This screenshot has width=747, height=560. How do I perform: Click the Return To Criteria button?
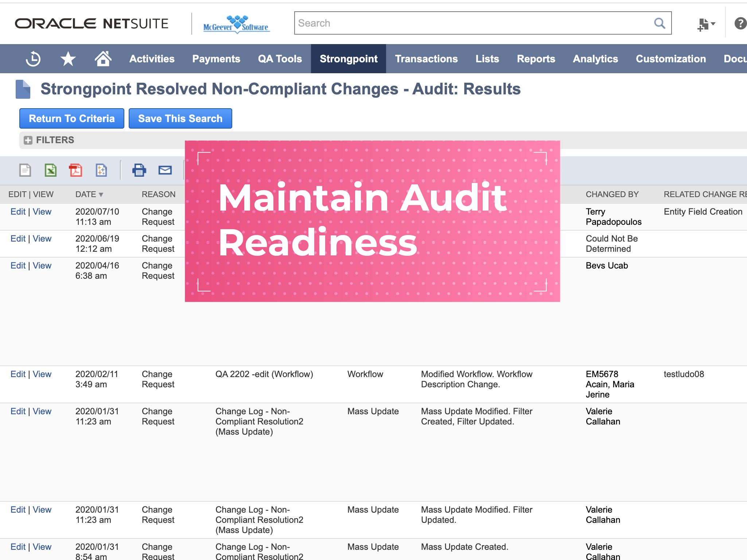pos(72,118)
